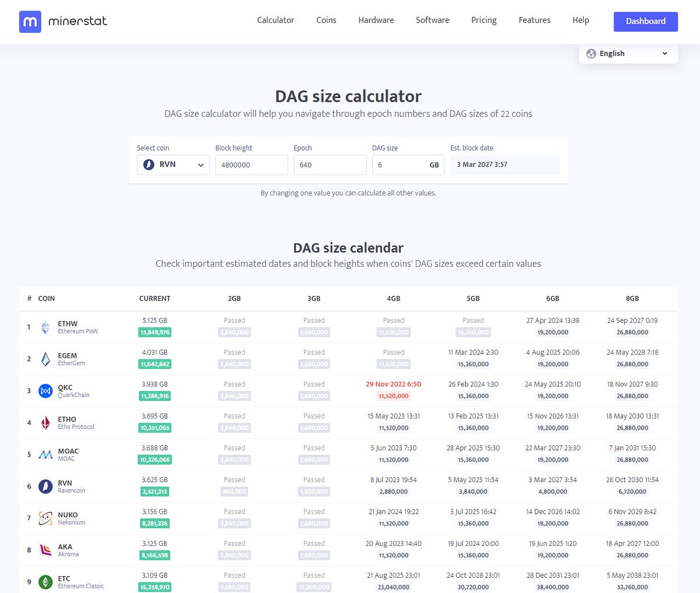The width and height of the screenshot is (700, 593).
Task: Click the RVN Ravencoin icon in table
Action: [45, 486]
